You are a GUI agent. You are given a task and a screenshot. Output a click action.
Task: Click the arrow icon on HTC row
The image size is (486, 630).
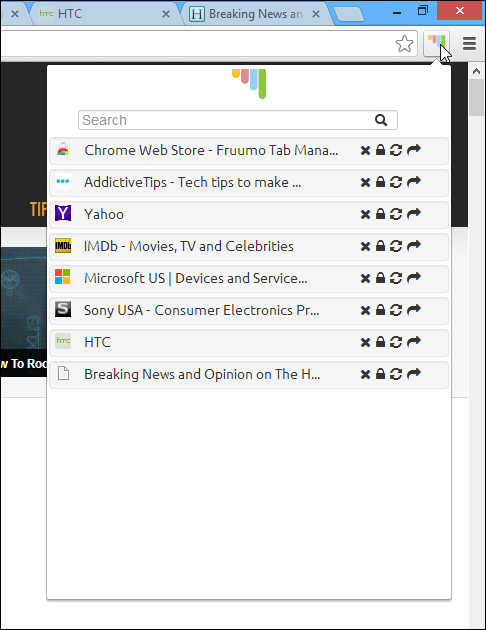(x=414, y=342)
